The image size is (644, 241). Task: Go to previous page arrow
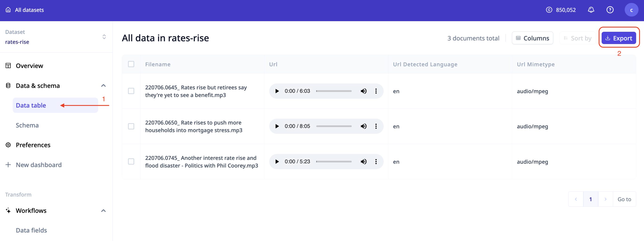576,199
